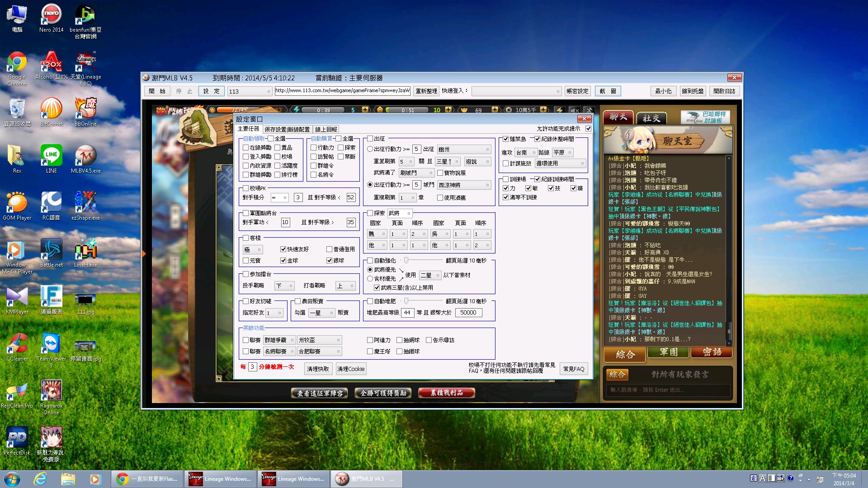Click the 清理Cookie button
This screenshot has height=488, width=868.
[x=351, y=369]
